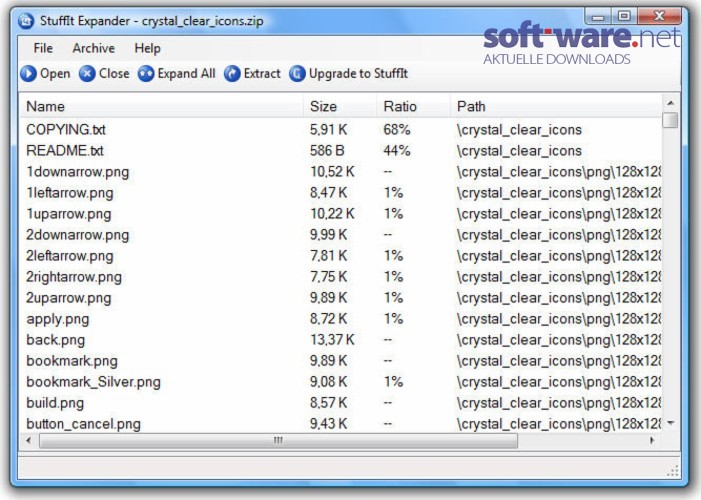Click the 586 B size value
This screenshot has width=701, height=500.
pos(327,151)
